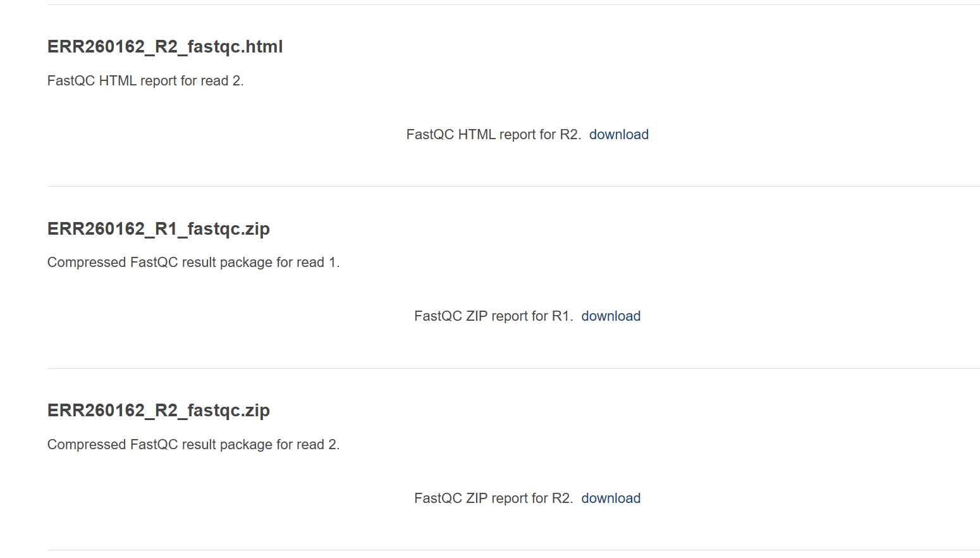Click 'HTML' in the 'FastQC HTML report for R2.' caption
This screenshot has height=558, width=980.
coord(477,135)
